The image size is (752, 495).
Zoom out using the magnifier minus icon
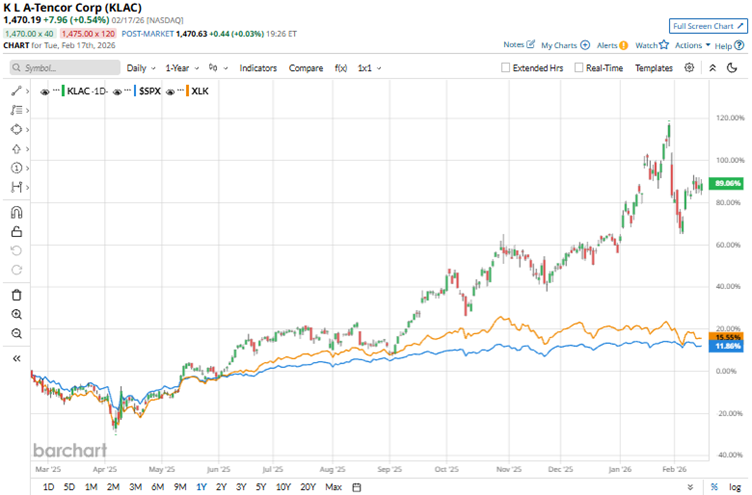point(16,333)
